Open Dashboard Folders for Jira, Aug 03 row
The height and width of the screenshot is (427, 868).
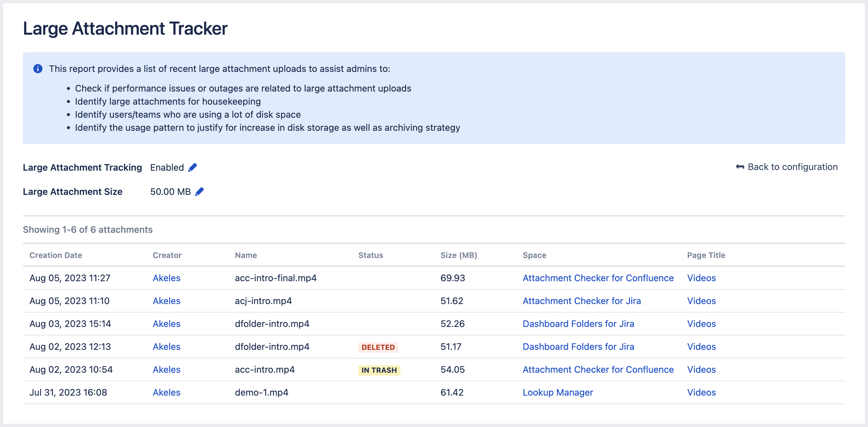[578, 324]
